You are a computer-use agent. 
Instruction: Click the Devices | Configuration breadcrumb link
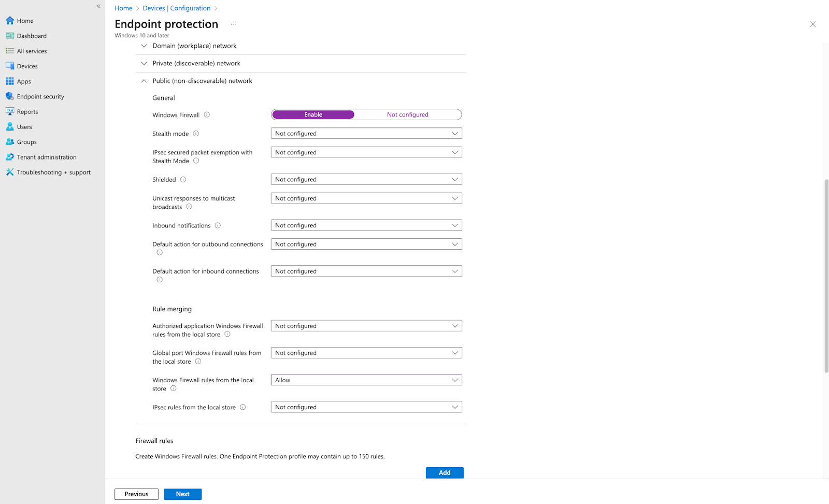point(177,8)
